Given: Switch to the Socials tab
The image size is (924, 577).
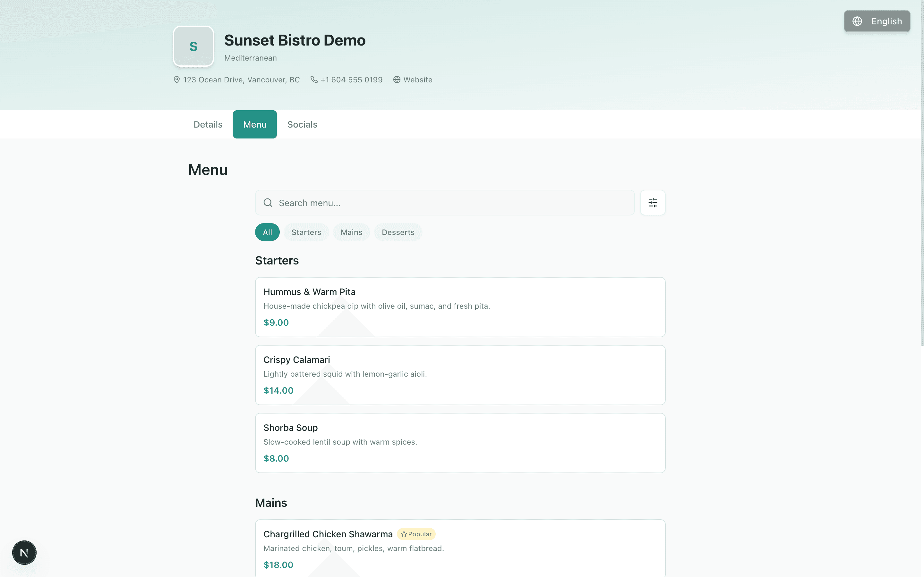Looking at the screenshot, I should click(x=302, y=124).
